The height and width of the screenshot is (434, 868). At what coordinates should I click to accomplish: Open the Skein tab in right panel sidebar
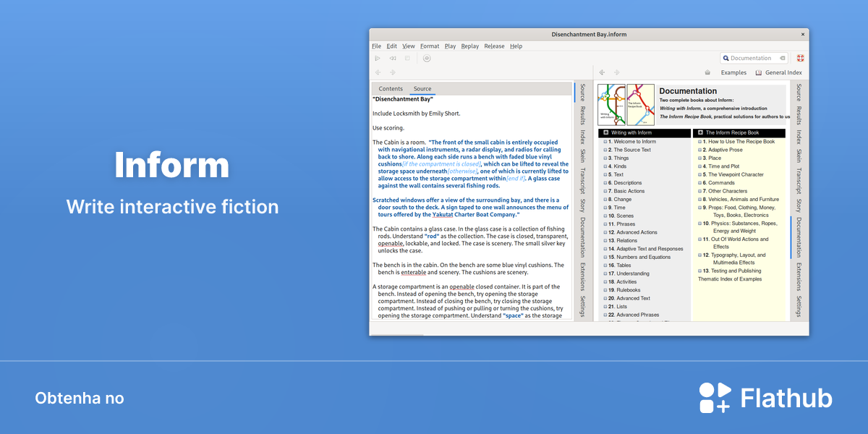pos(799,156)
